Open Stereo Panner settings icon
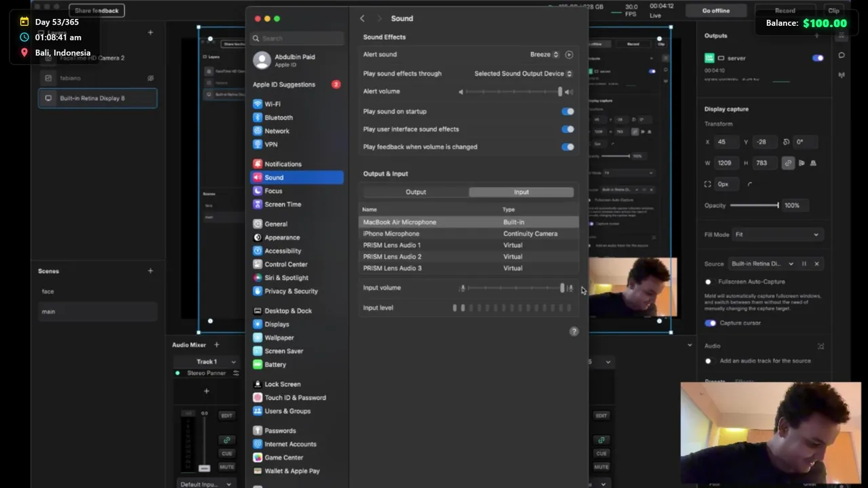868x488 pixels. point(235,373)
